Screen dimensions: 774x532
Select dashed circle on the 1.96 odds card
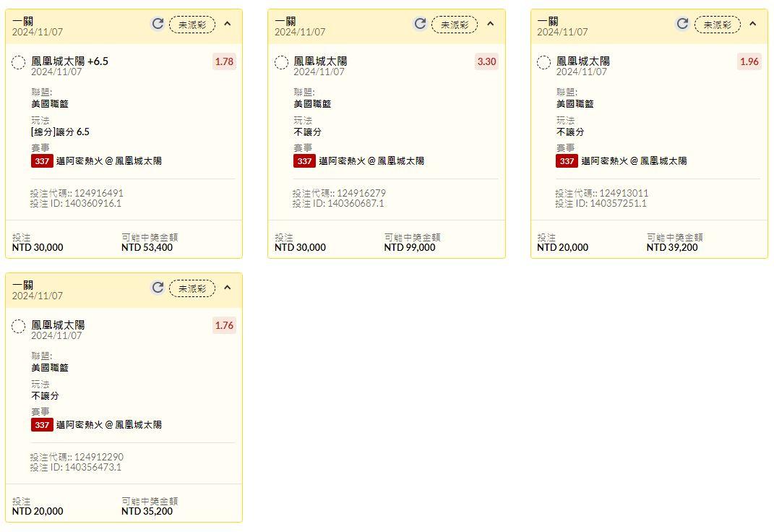click(x=543, y=63)
